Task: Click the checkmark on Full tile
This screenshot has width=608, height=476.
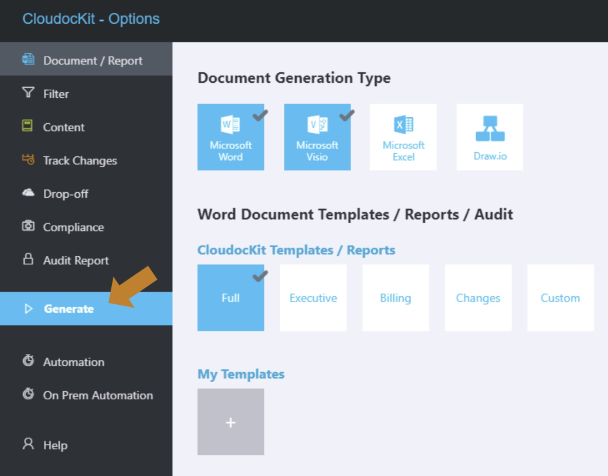Action: [x=260, y=276]
